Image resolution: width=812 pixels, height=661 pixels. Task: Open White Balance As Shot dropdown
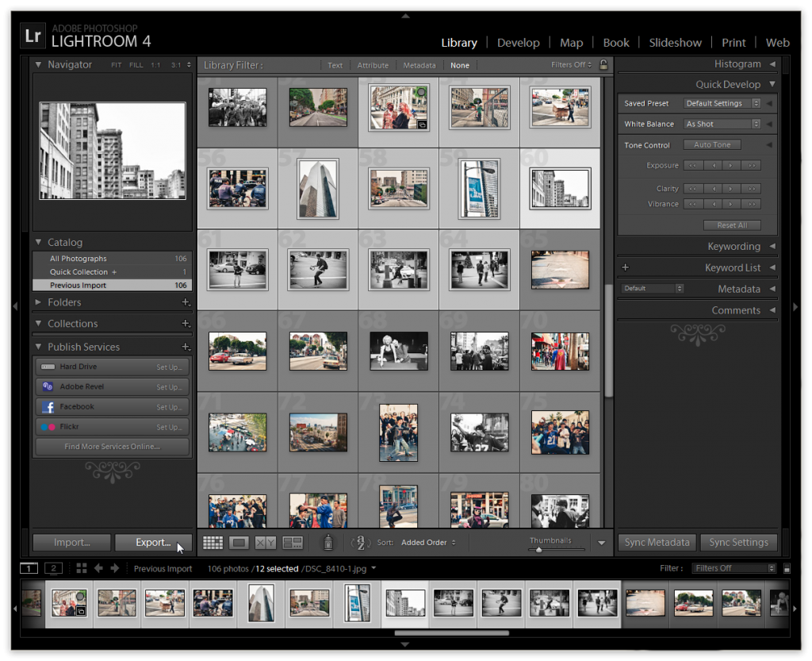pyautogui.click(x=722, y=124)
